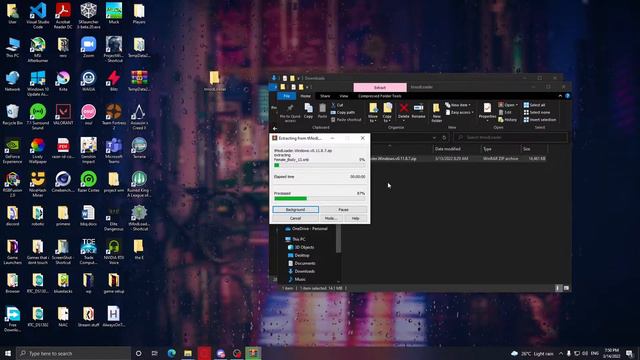The height and width of the screenshot is (360, 640).
Task: Switch to the Home ribbon tab
Action: [305, 96]
